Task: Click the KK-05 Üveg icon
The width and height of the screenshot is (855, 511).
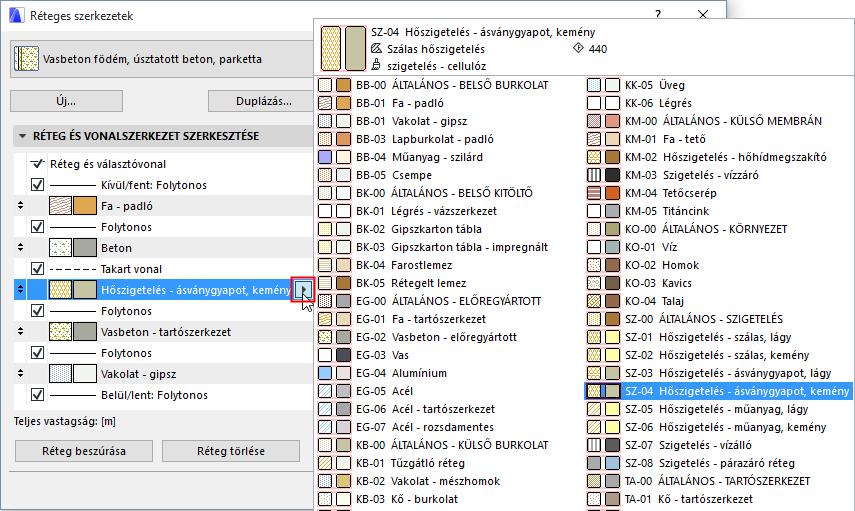Action: (x=603, y=85)
